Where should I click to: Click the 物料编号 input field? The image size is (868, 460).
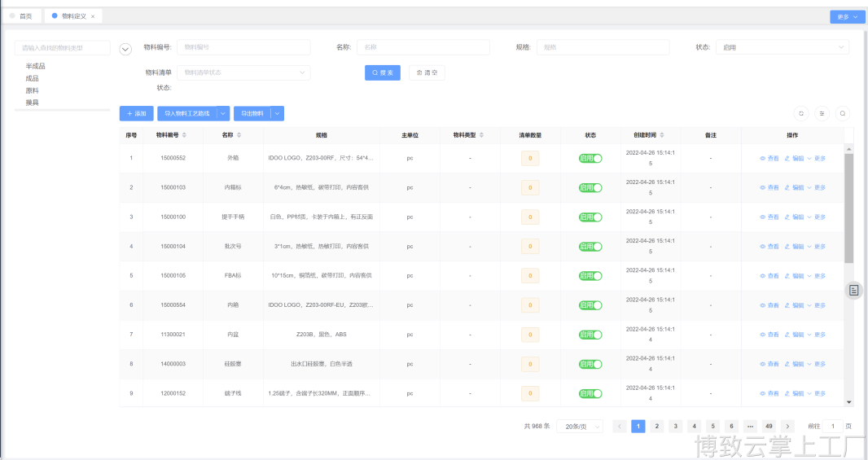click(x=243, y=47)
